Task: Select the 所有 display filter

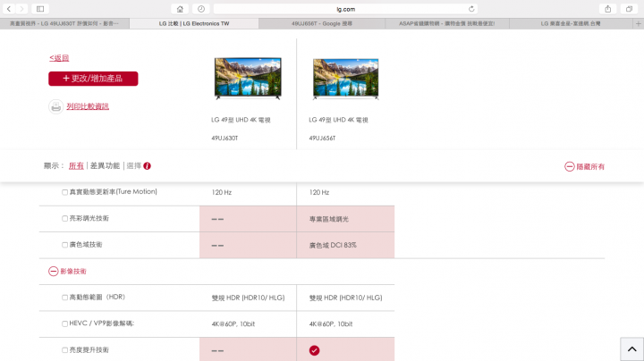Action: pos(76,165)
